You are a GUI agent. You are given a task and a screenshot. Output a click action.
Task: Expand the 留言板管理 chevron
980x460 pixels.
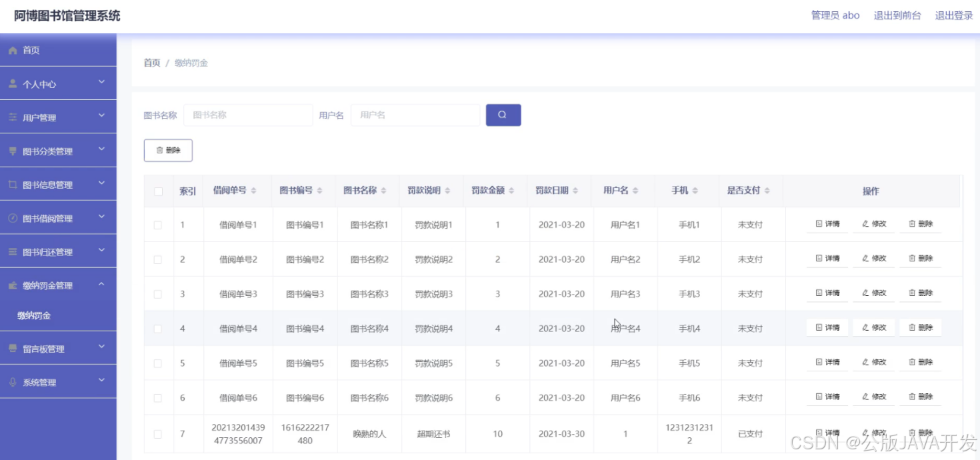pos(101,347)
